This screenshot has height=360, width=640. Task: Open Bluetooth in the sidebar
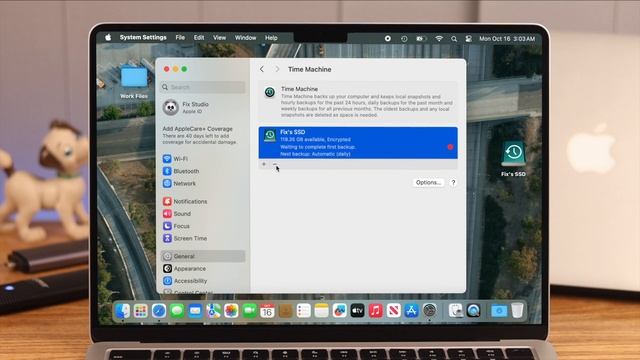pos(181,171)
